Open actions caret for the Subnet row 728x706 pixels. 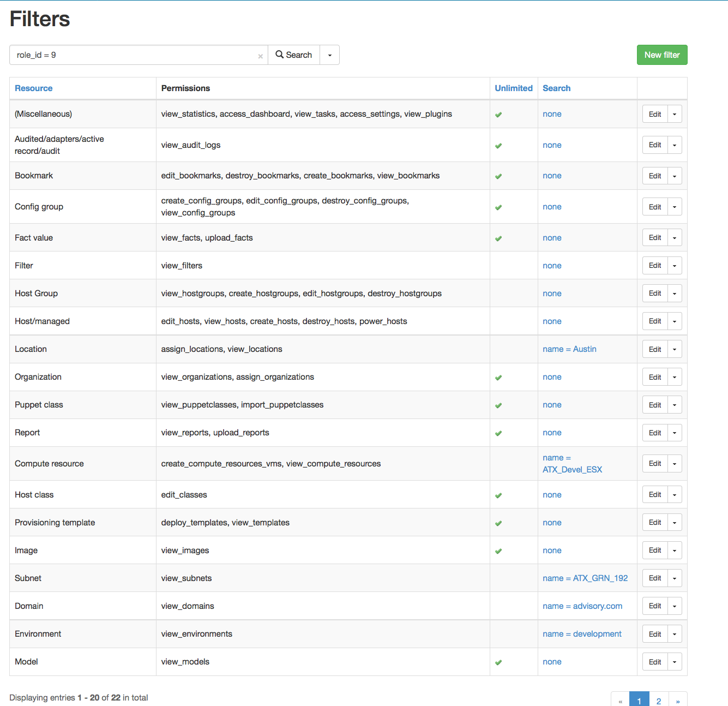pos(675,578)
